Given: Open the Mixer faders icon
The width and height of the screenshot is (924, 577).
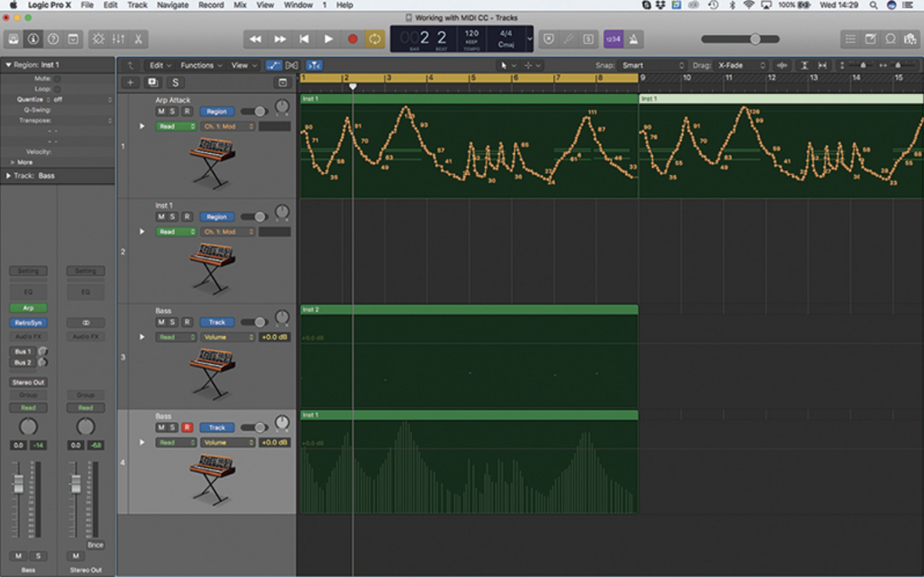Looking at the screenshot, I should (x=119, y=39).
